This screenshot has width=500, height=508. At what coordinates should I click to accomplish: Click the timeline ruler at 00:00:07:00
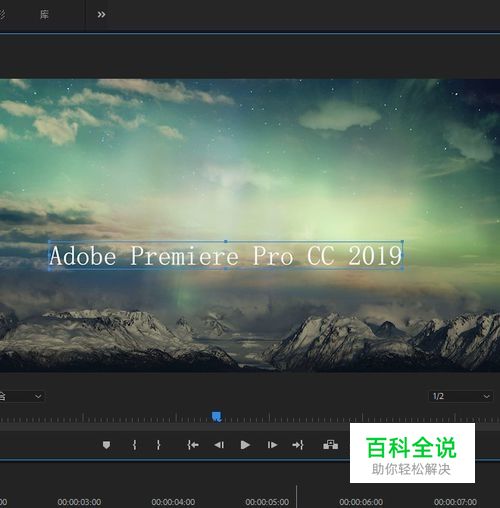pyautogui.click(x=455, y=502)
